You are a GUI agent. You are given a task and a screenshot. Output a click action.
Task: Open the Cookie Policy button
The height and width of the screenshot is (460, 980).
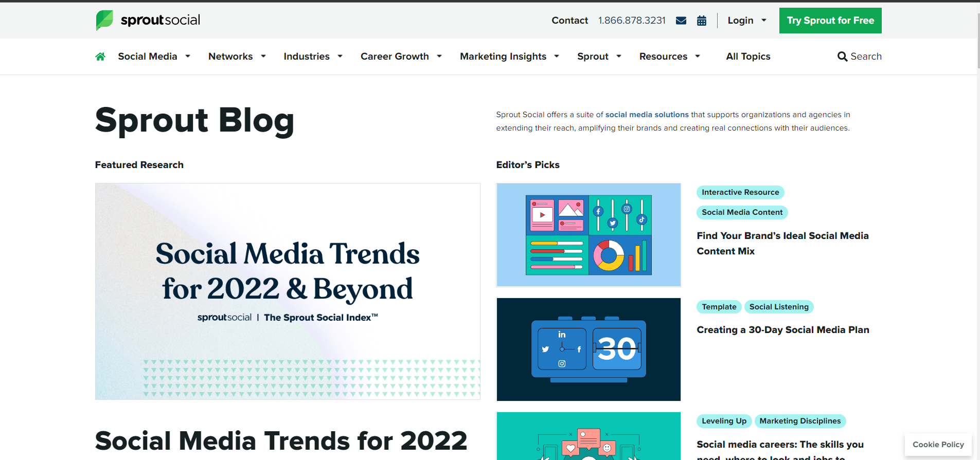pyautogui.click(x=938, y=445)
